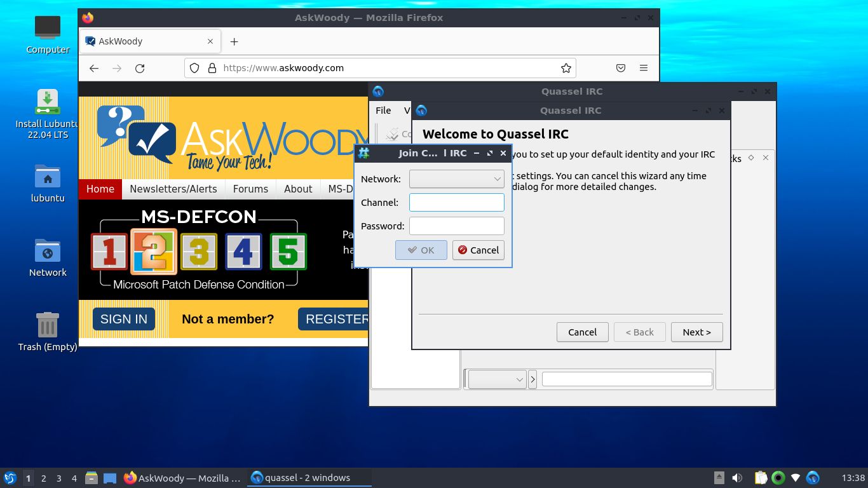This screenshot has width=868, height=488.
Task: Open the Wi-Fi network tray icon
Action: [x=796, y=478]
